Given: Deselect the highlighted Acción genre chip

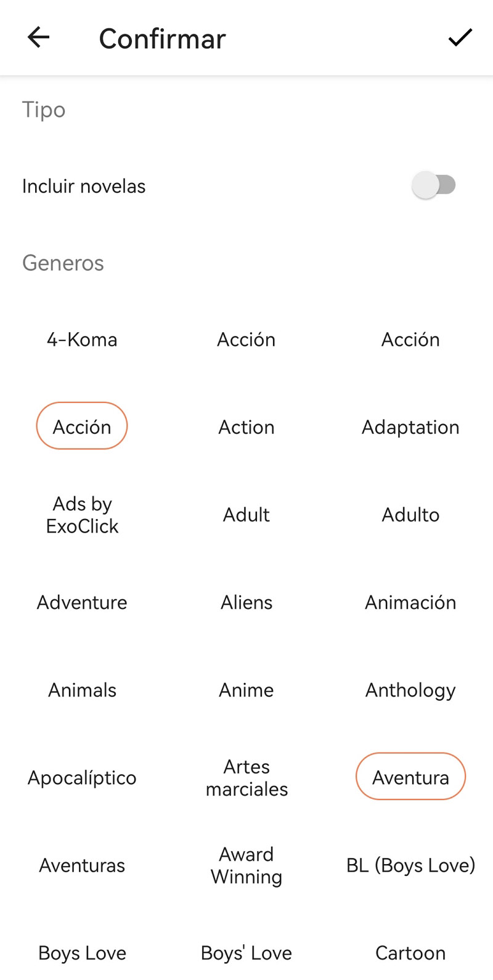Looking at the screenshot, I should [x=82, y=427].
